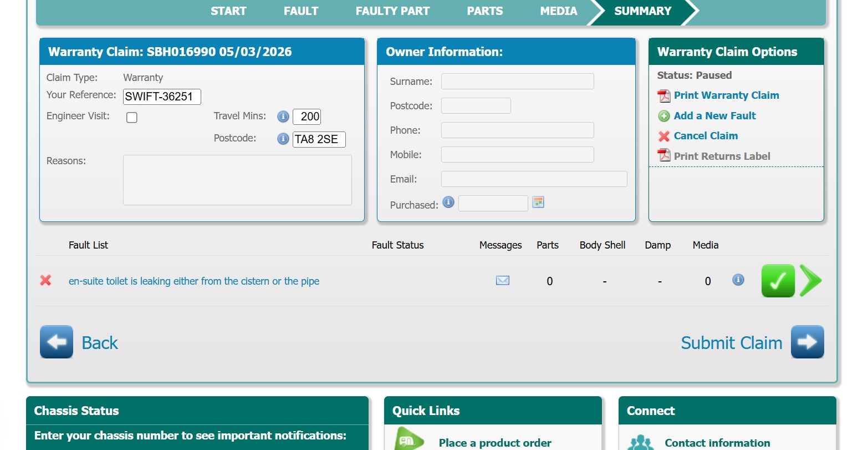
Task: Click the Contact information people icon
Action: point(641,442)
